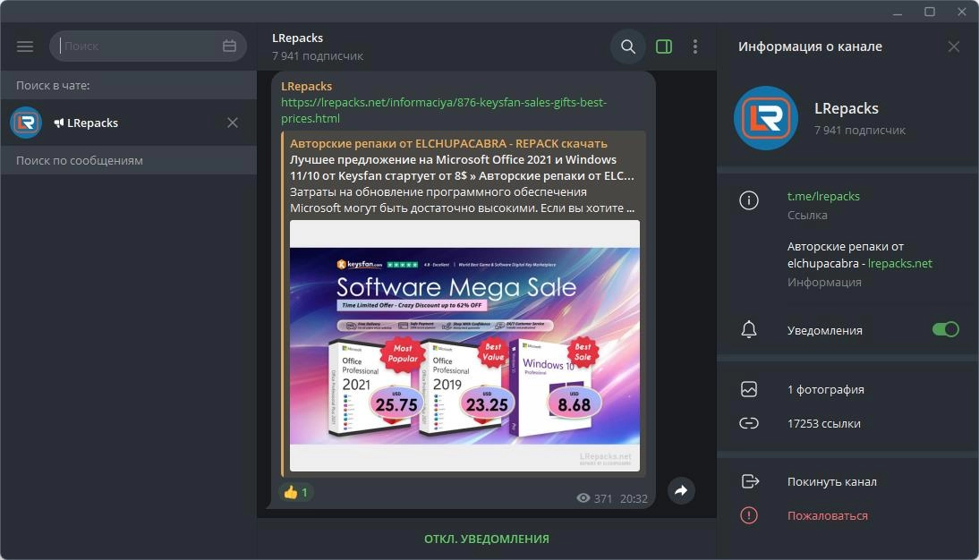The image size is (979, 560).
Task: Toggle the Уведомления switch off
Action: pos(945,329)
